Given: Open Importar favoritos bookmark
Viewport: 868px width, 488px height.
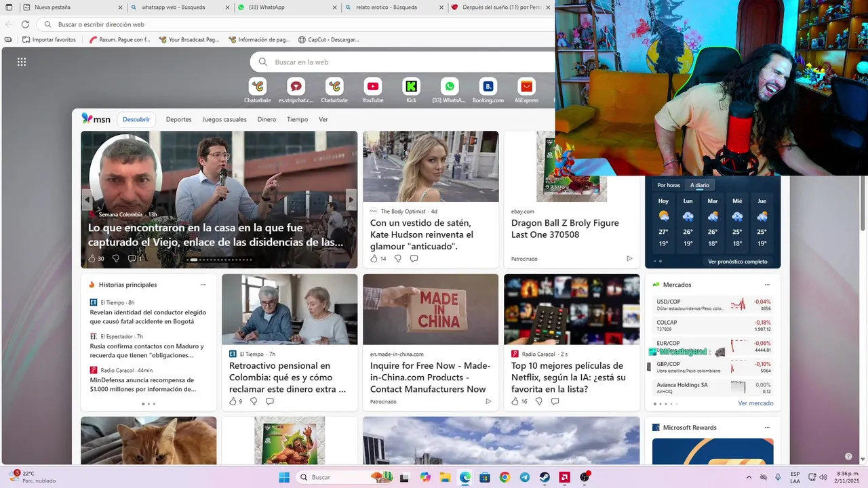Looking at the screenshot, I should coord(49,39).
